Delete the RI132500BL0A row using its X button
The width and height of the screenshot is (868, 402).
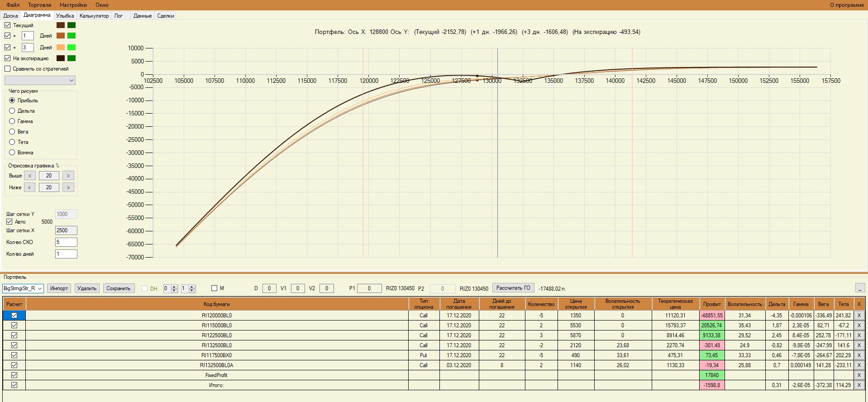point(859,365)
